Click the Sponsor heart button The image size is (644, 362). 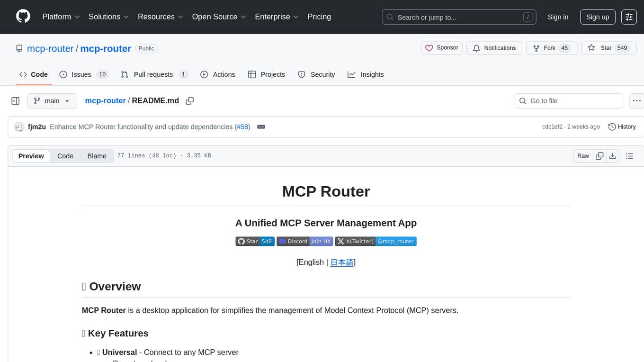[441, 48]
